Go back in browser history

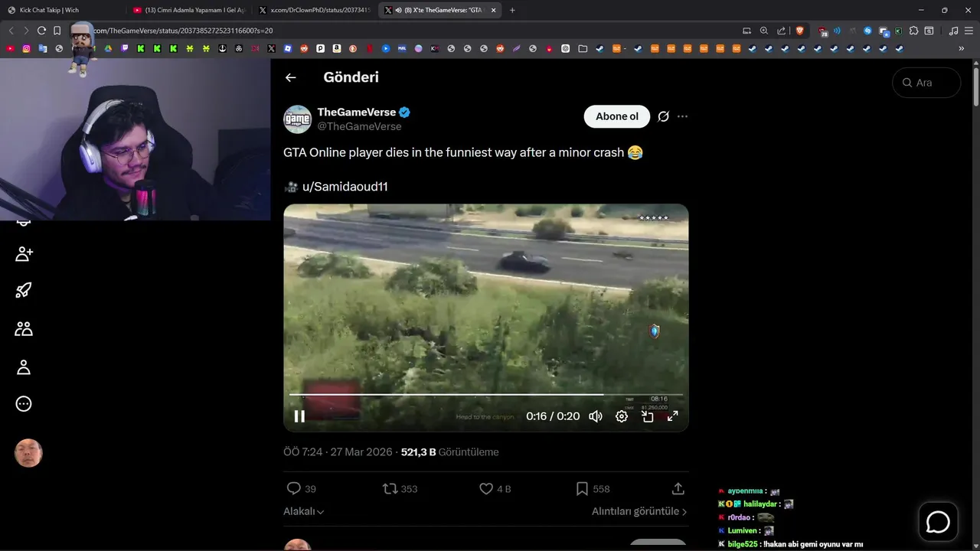click(x=11, y=31)
